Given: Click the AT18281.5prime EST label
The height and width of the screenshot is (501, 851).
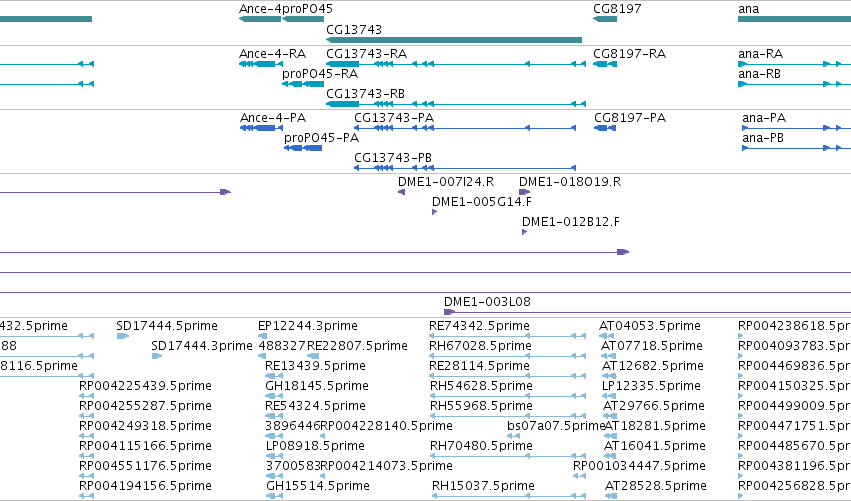Looking at the screenshot, I should click(655, 426).
